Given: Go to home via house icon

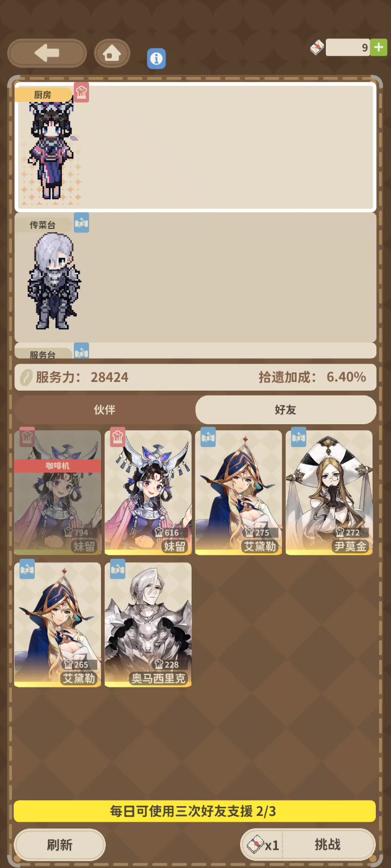Looking at the screenshot, I should pyautogui.click(x=112, y=53).
